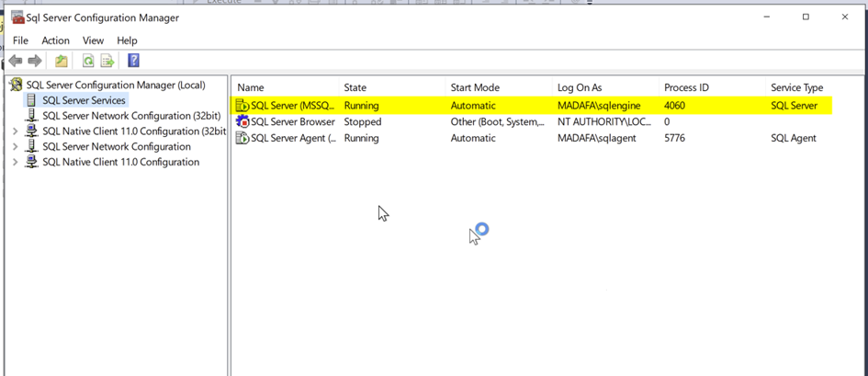Click the SQL Agent service type cell

point(794,139)
